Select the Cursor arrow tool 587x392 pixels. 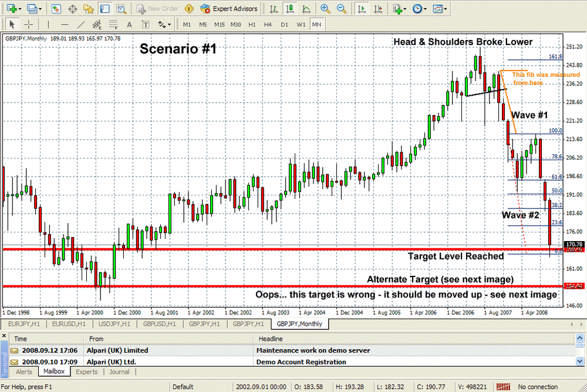point(12,25)
